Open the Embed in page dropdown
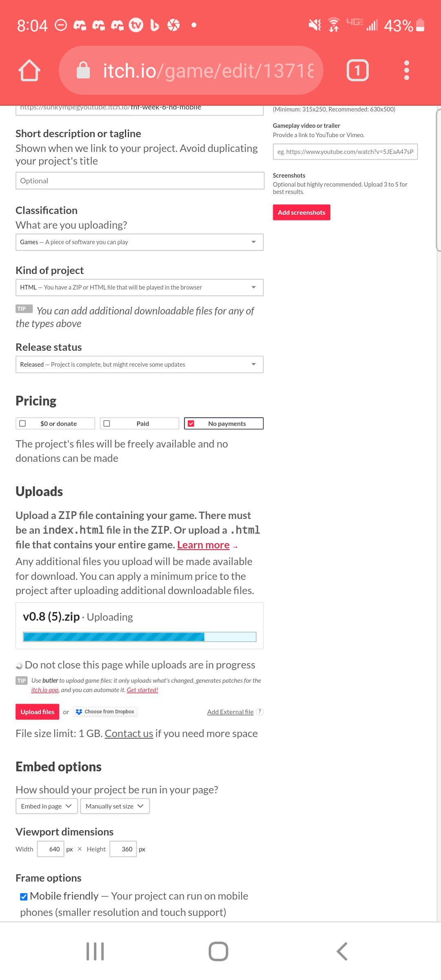Viewport: 441px width, 980px height. pyautogui.click(x=46, y=806)
